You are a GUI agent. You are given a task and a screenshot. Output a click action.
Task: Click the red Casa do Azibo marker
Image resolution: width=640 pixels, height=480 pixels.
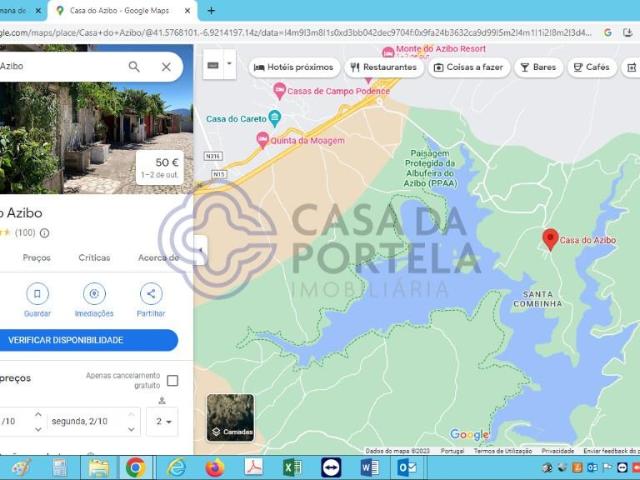(x=550, y=238)
